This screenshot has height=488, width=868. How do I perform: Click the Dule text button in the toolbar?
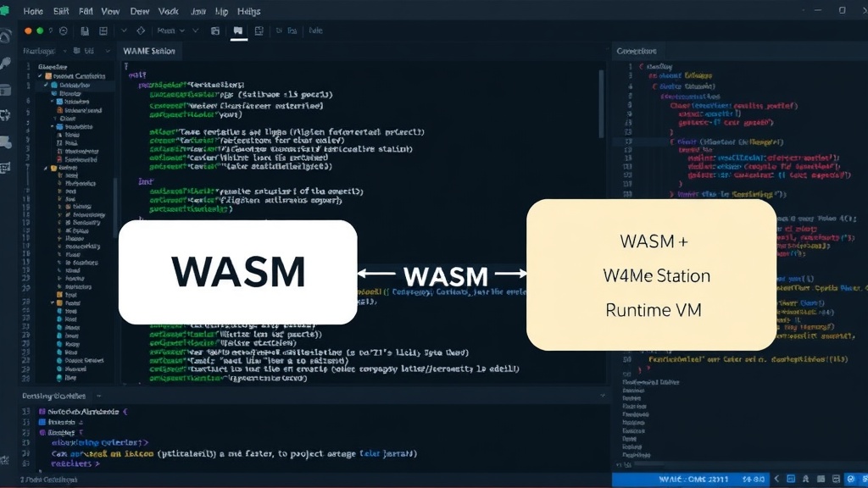315,31
